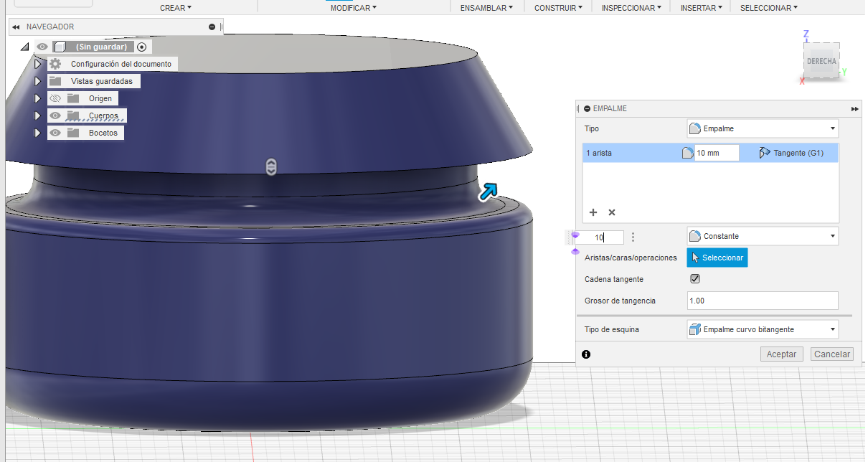Click the gear icon for Configuración del documento

[55, 64]
